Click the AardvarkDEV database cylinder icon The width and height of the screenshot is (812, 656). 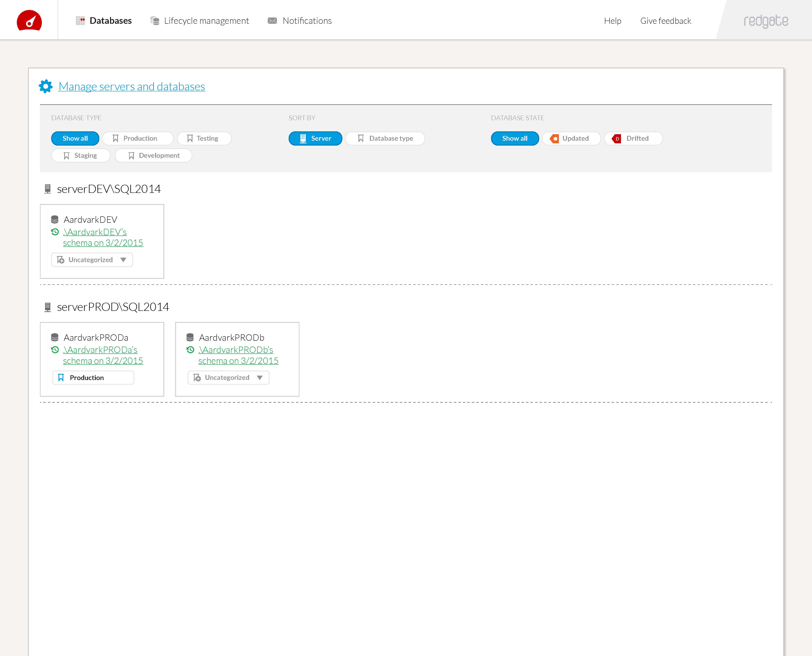pos(55,219)
